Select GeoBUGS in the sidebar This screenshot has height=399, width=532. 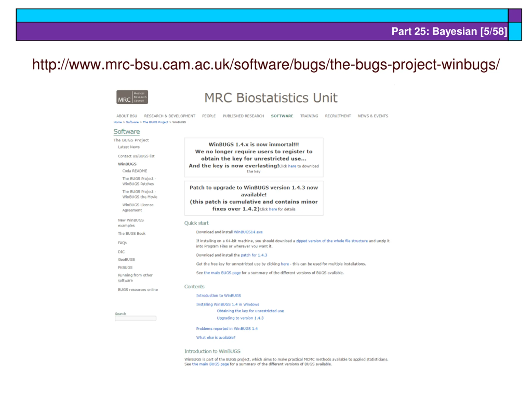pos(126,259)
